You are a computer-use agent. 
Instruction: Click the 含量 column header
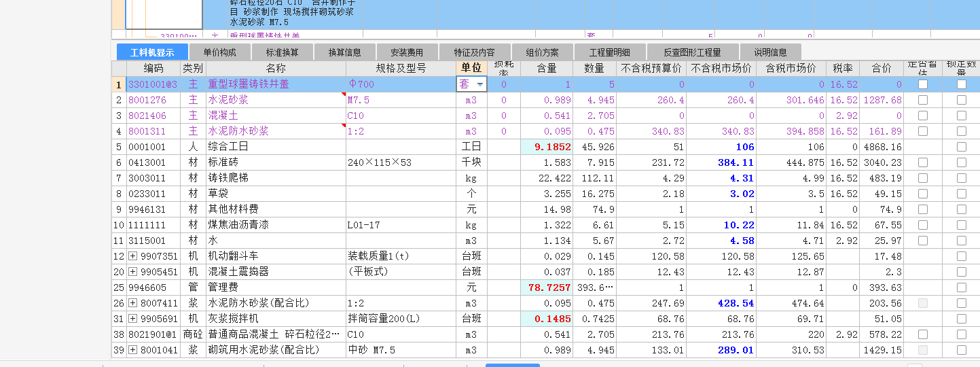click(x=547, y=69)
